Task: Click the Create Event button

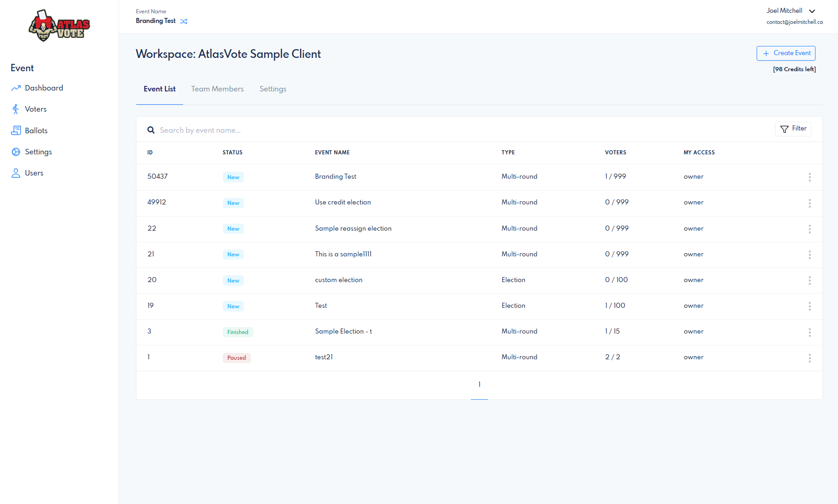Action: (786, 53)
